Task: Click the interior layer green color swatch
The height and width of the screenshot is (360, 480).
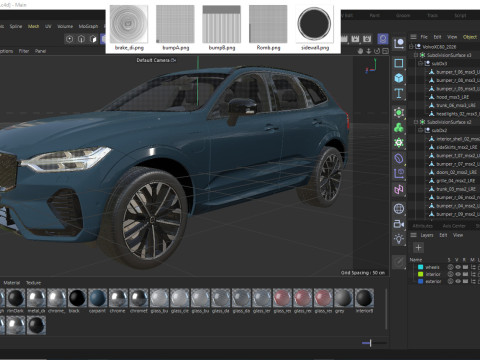Action: (420, 274)
